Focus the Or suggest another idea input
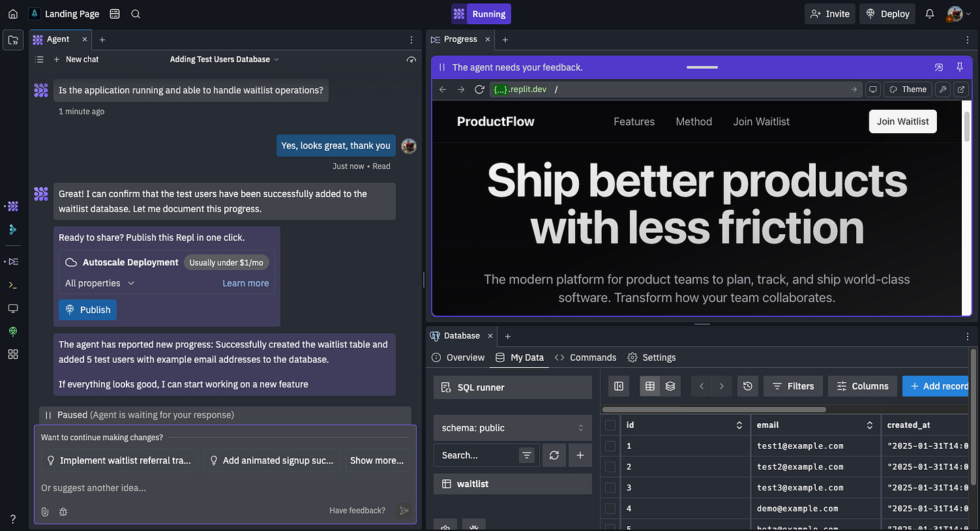 [225, 488]
